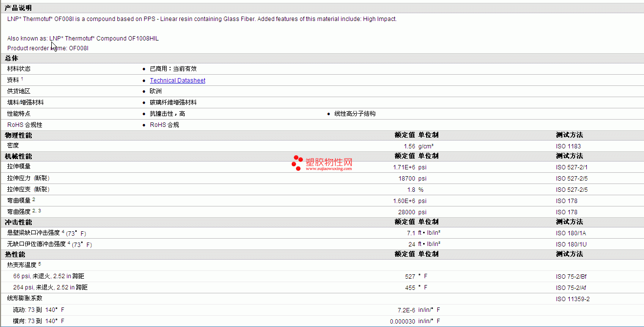644x327 pixels.
Task: Click 测试方法 header in 物理性能 section
Action: [x=569, y=135]
